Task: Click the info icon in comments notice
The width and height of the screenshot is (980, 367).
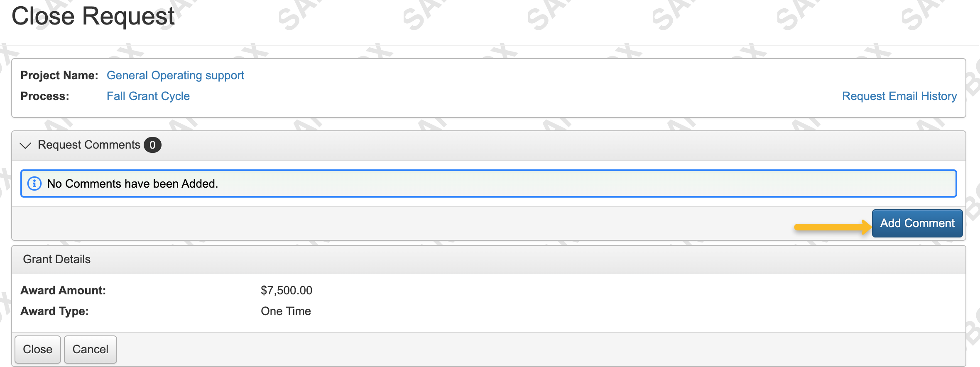Action: pyautogui.click(x=34, y=183)
